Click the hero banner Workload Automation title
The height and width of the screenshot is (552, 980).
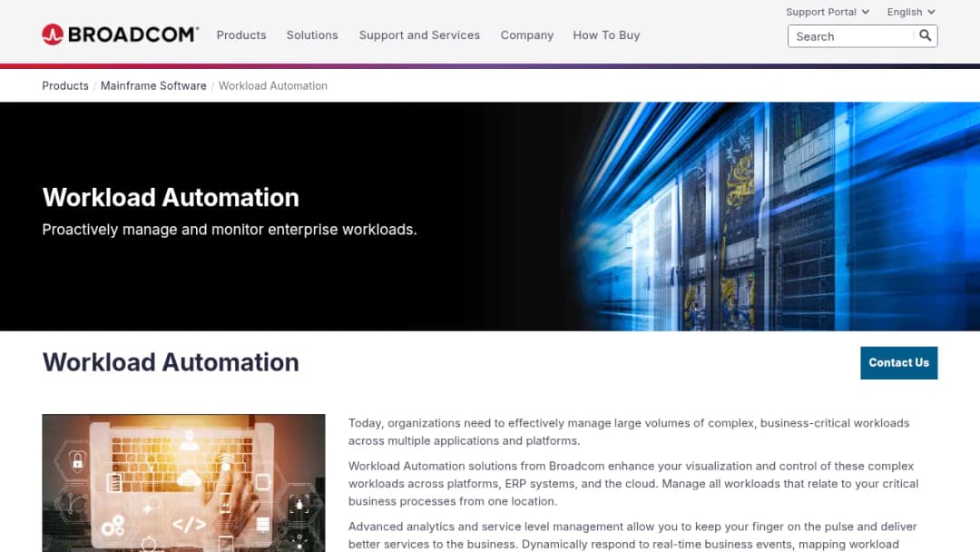[171, 198]
